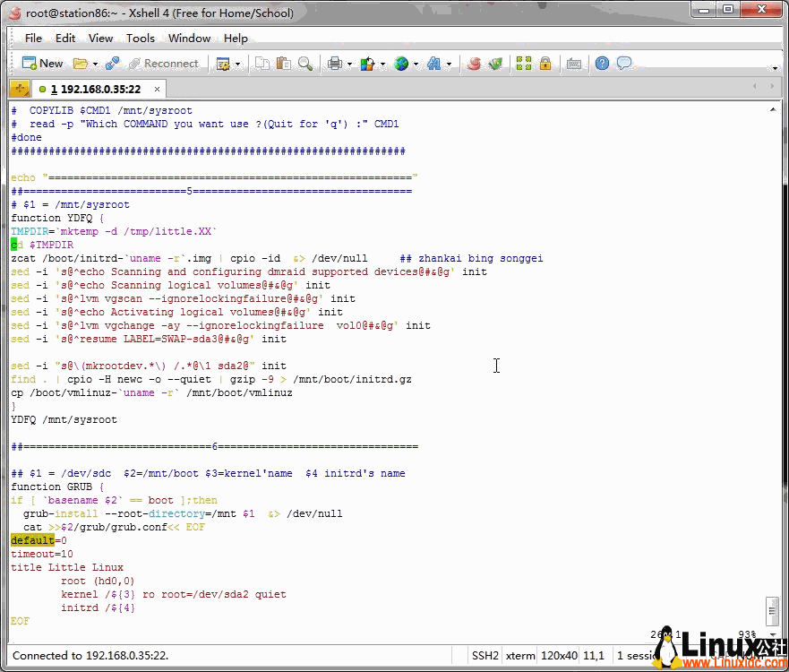Select the 192.168.0.35:22 session tab
The height and width of the screenshot is (672, 789).
[x=96, y=89]
